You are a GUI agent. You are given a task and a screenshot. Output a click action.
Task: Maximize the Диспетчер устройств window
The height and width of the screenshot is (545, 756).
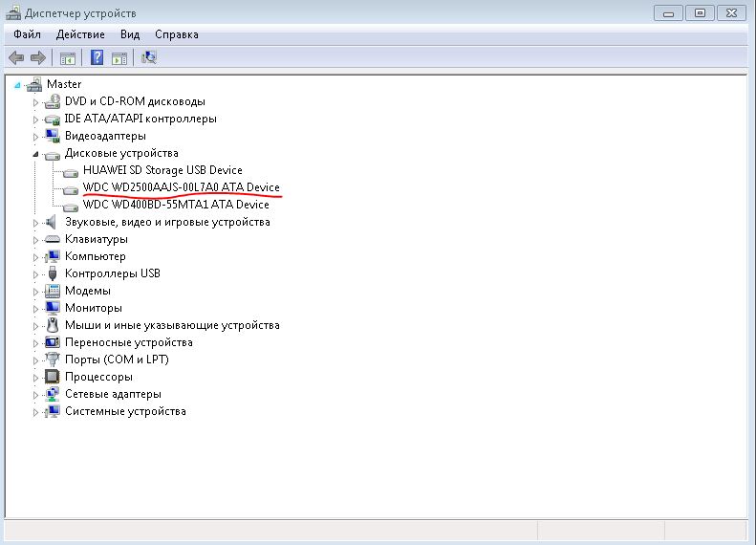(x=700, y=13)
